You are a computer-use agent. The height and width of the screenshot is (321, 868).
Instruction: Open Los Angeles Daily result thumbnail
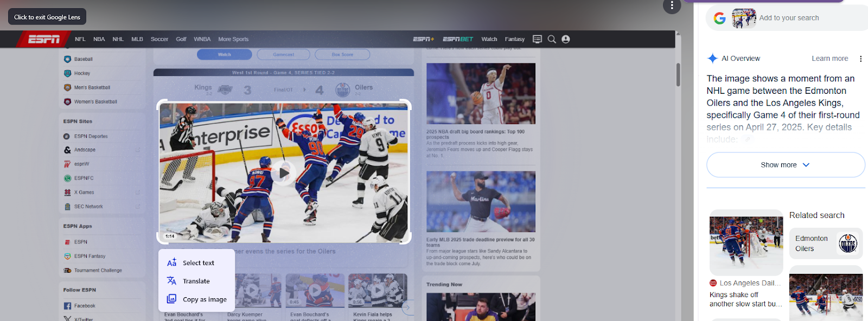(746, 243)
